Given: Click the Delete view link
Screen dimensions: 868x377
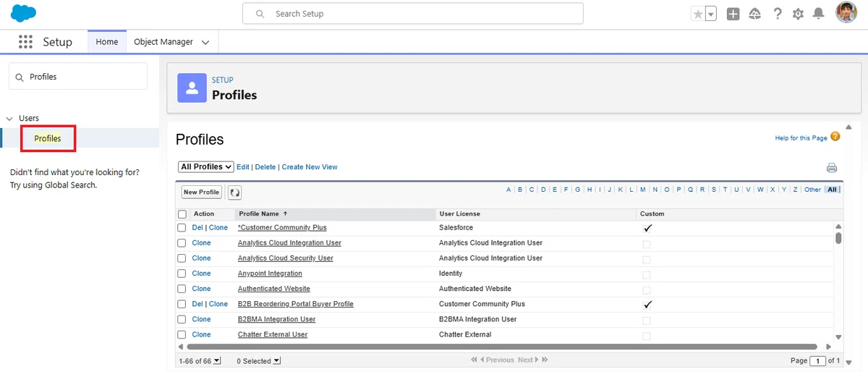Looking at the screenshot, I should point(265,167).
